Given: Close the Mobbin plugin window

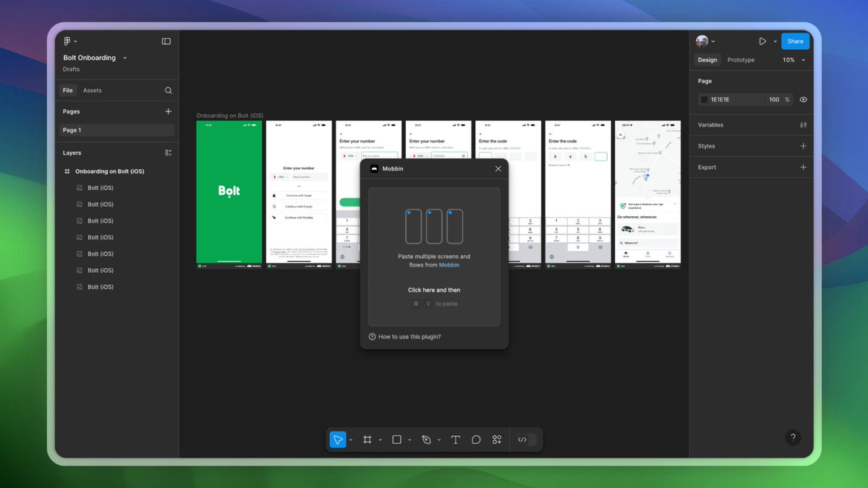Looking at the screenshot, I should click(x=498, y=168).
